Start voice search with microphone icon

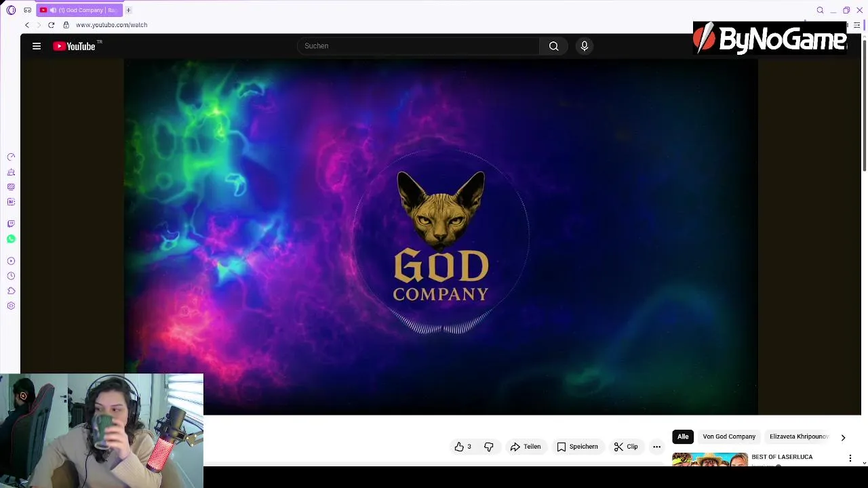pos(585,46)
